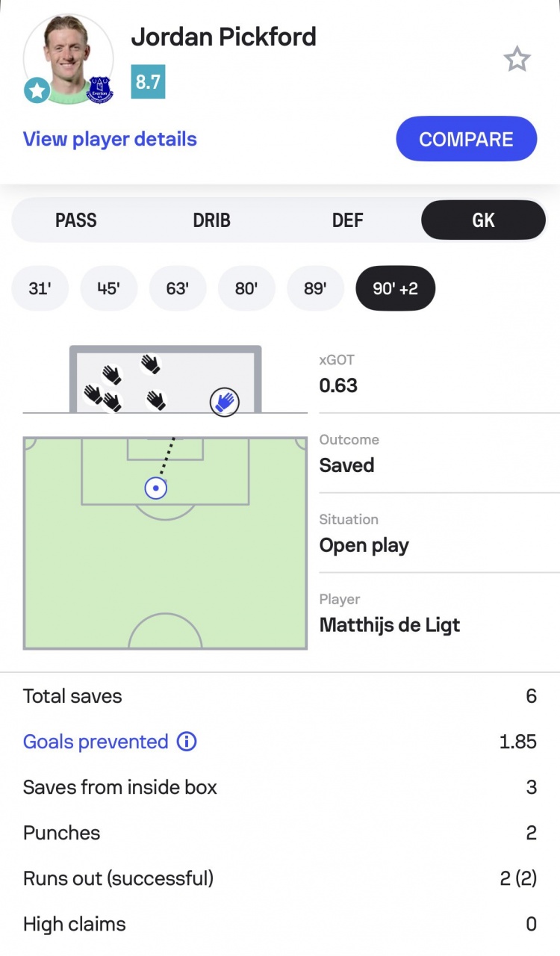Choose the 45' save chip
560x956 pixels.
point(108,288)
